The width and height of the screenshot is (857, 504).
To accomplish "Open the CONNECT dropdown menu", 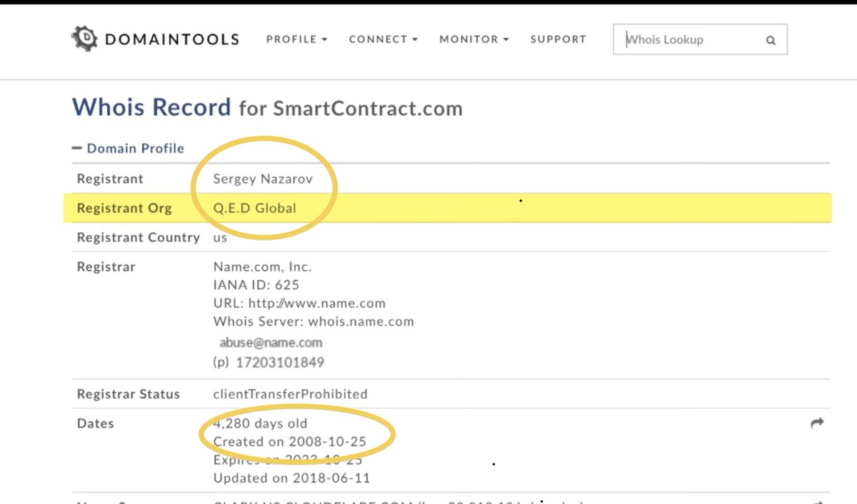I will [383, 39].
